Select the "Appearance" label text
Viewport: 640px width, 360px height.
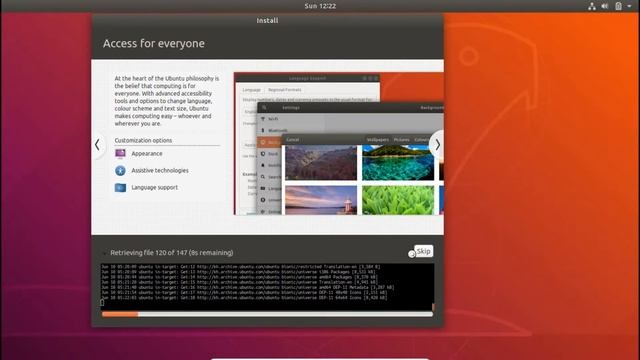[147, 153]
